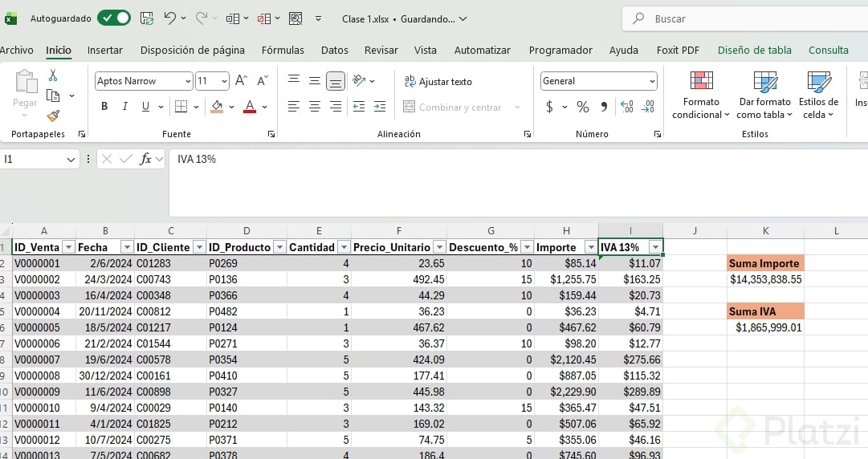Apply currency dollar number format

coord(549,107)
